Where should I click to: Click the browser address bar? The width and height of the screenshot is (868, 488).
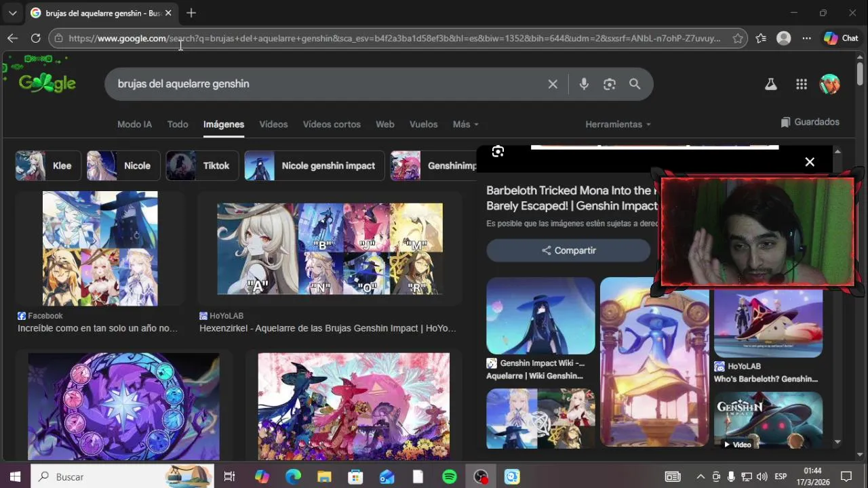point(393,39)
